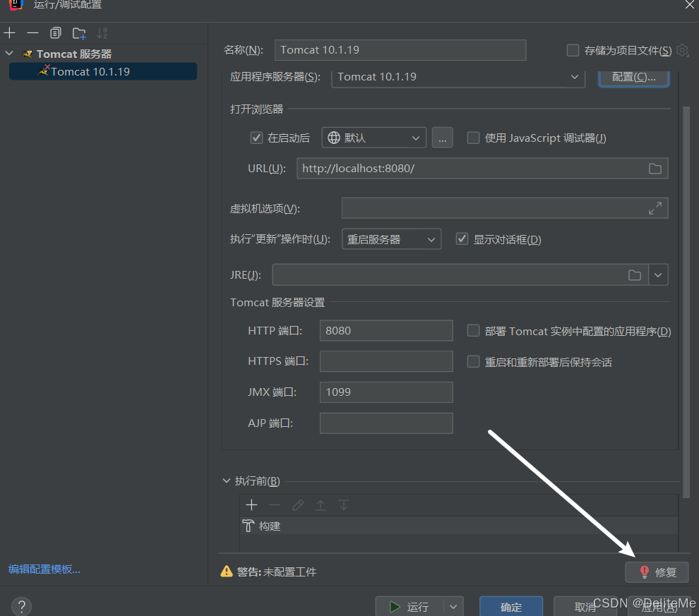
Task: Collapse the 执行前 section
Action: 227,481
